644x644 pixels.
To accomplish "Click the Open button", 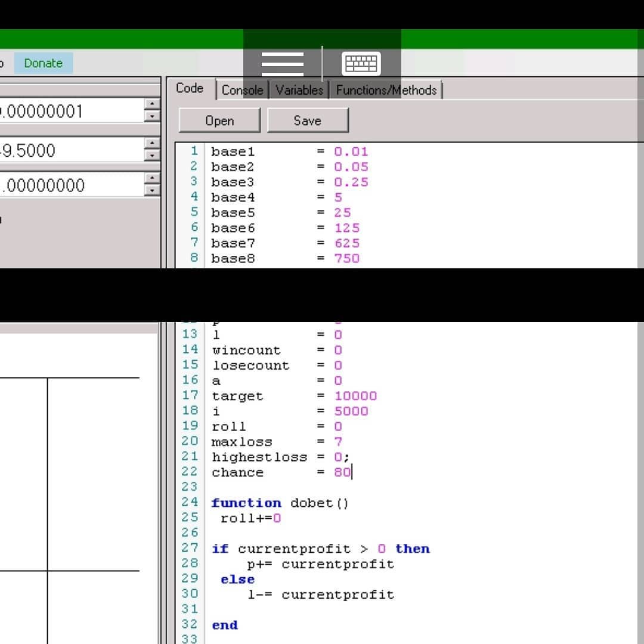I will (x=219, y=120).
